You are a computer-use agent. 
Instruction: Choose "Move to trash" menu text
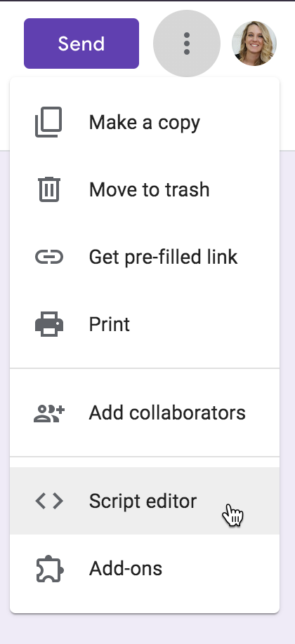point(149,189)
